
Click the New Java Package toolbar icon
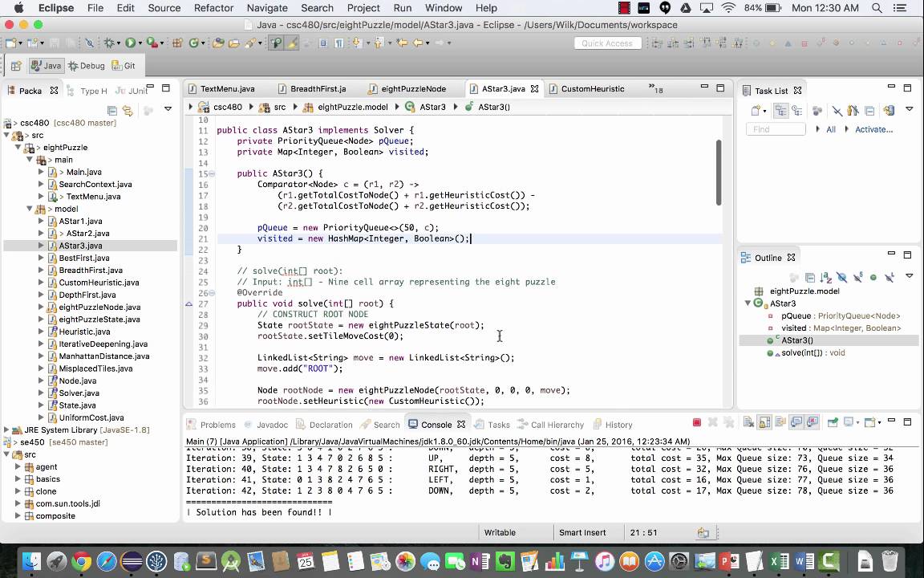click(177, 43)
